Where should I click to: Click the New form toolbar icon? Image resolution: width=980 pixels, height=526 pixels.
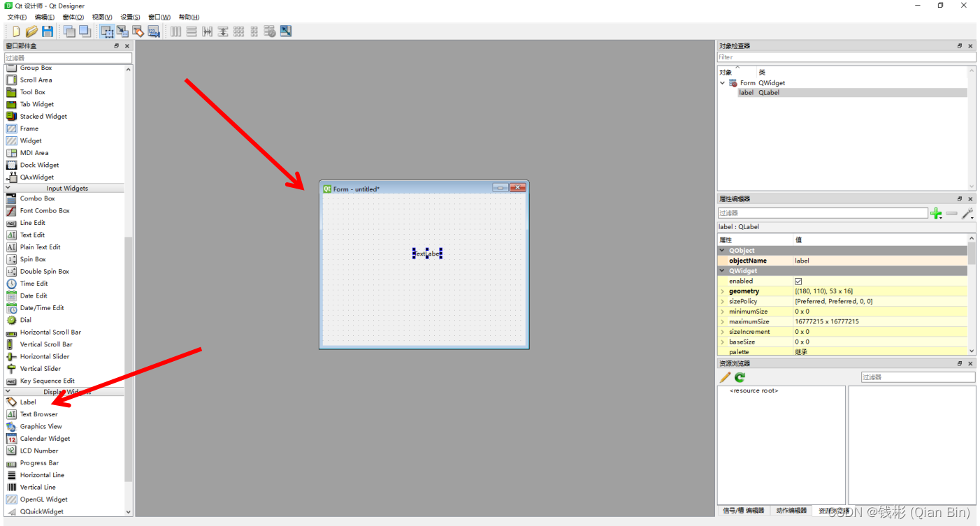[16, 31]
